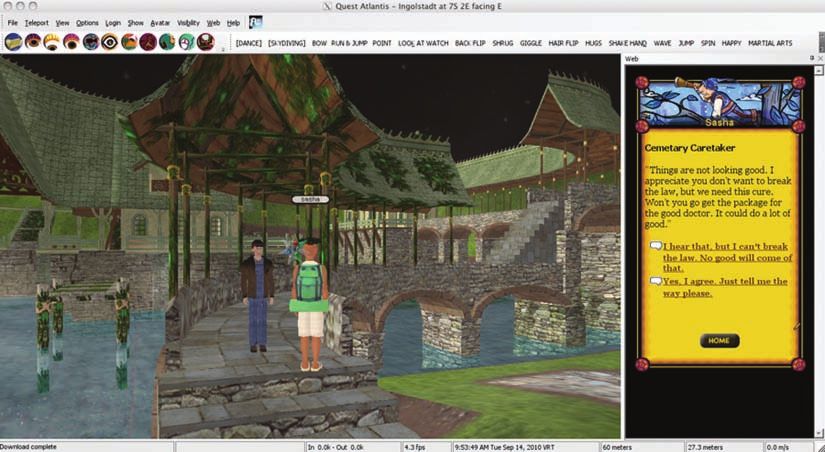Click 'Download complete' in status bar
Screen dimensions: 825x452
(x=28, y=447)
